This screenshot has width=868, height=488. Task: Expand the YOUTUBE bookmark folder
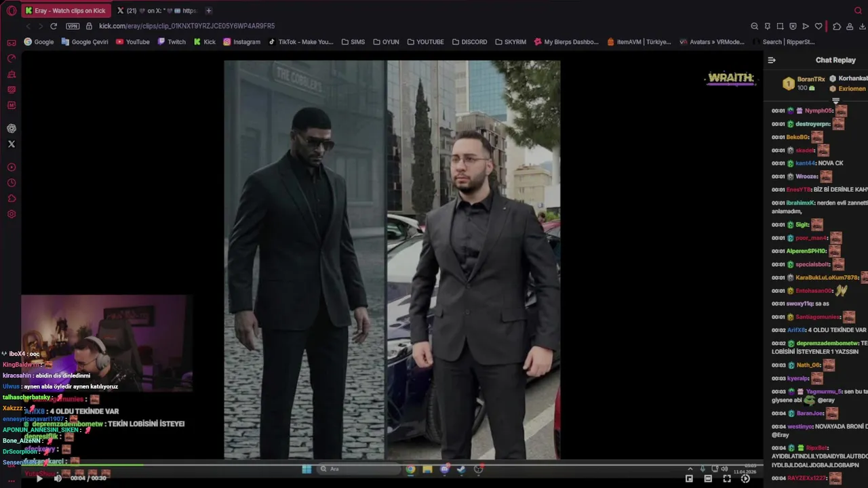pos(425,41)
